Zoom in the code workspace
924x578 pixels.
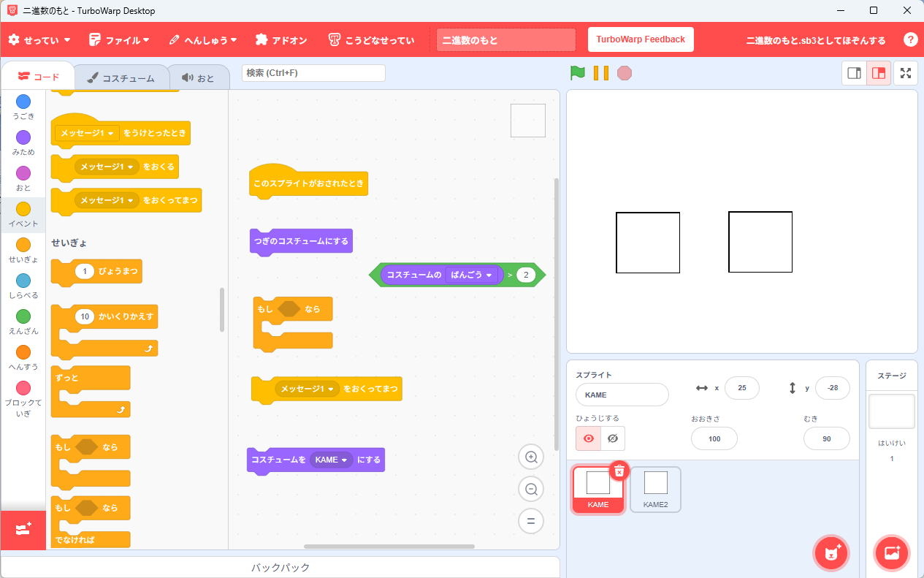pos(531,457)
